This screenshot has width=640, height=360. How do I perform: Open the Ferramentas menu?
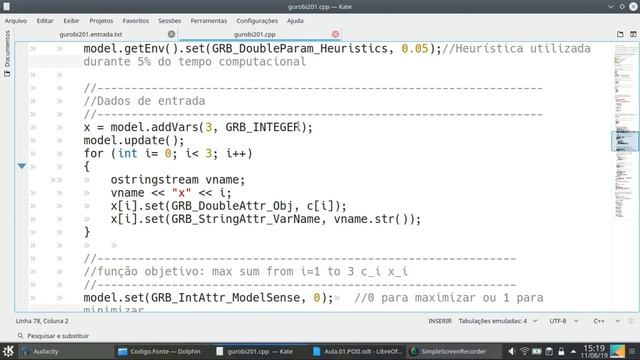click(x=209, y=20)
